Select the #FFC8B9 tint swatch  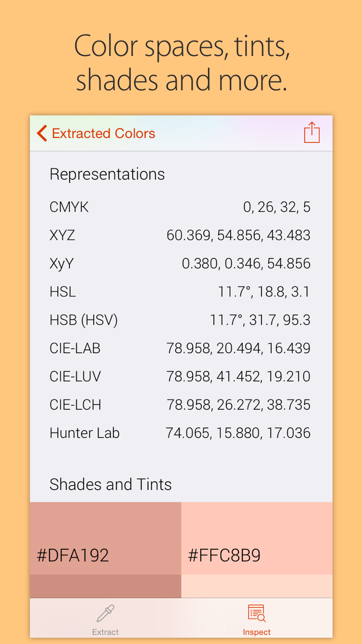point(257,538)
